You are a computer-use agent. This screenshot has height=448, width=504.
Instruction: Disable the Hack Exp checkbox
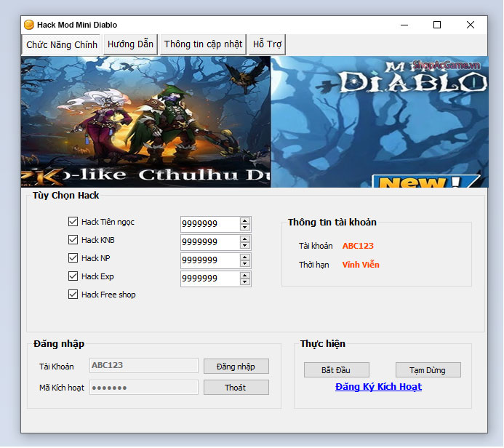[x=73, y=276]
